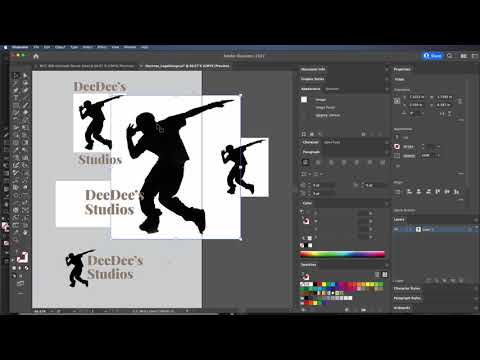Open the File menu
Screen dimensions: 480x360
coord(36,47)
